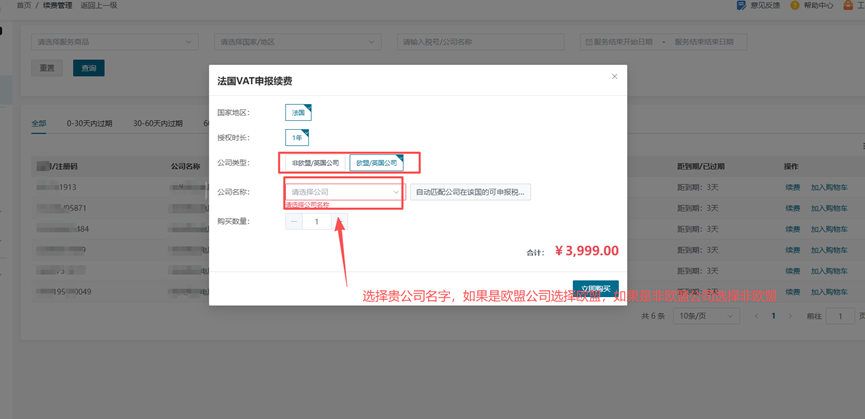Go to next page arrow in pagination

[791, 316]
